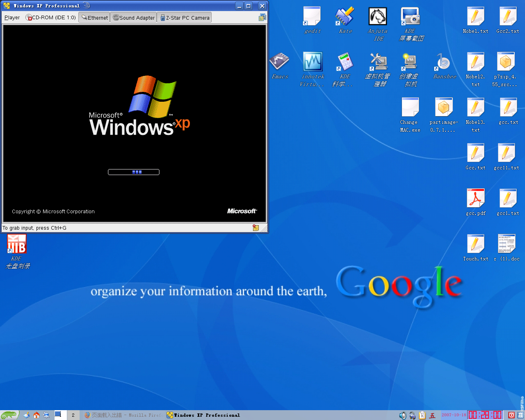The image size is (525, 420).
Task: Select the gcc11.txt file icon
Action: (507, 157)
